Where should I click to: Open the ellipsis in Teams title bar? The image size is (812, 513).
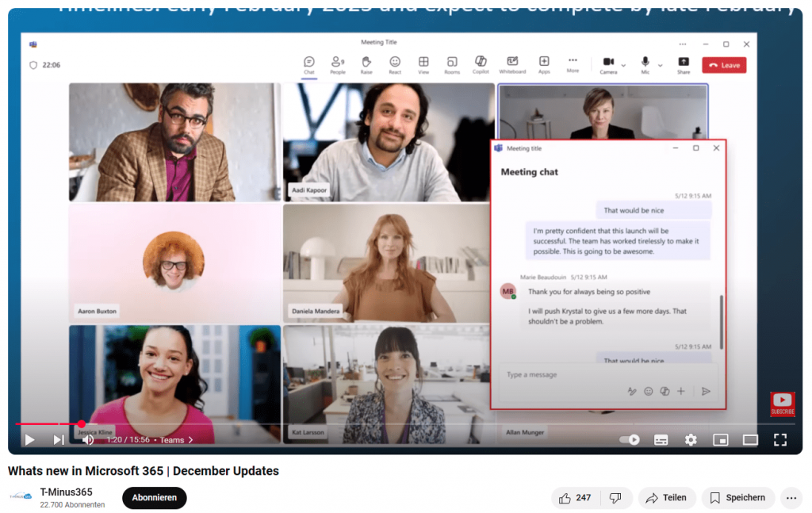pyautogui.click(x=683, y=44)
